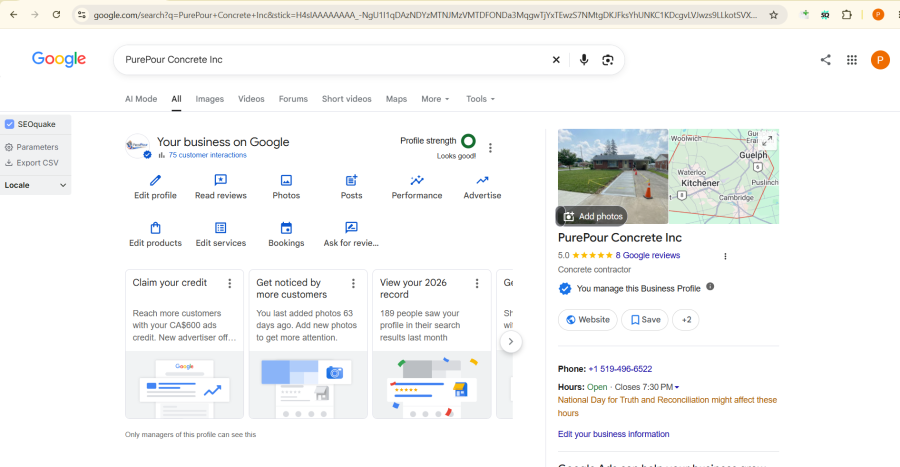This screenshot has width=900, height=467.
Task: Clear the search box with the X icon
Action: click(x=556, y=60)
